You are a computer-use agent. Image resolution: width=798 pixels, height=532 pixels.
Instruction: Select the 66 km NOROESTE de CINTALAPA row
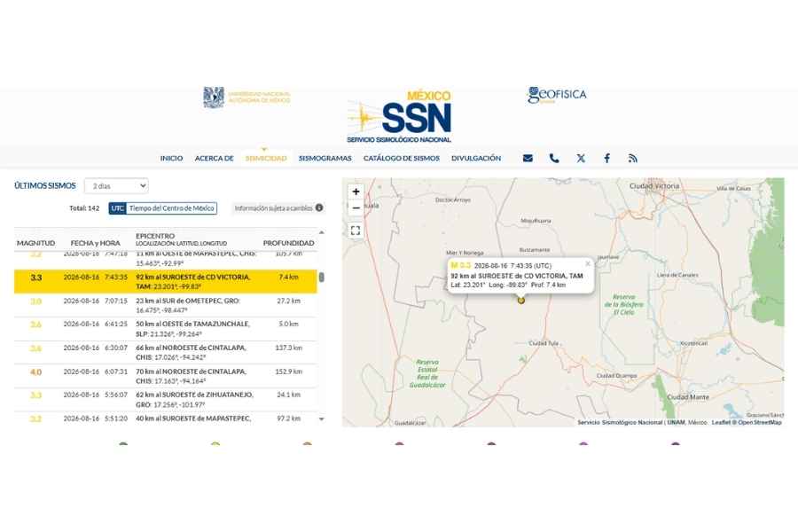(166, 352)
